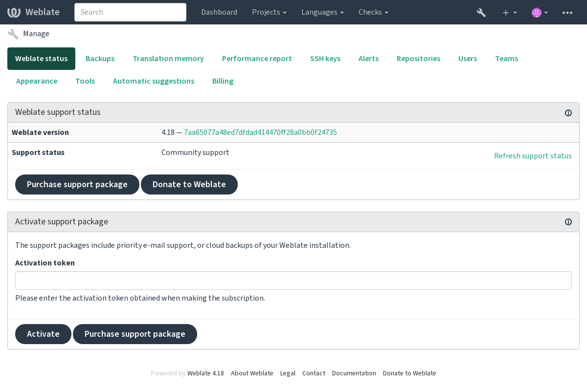Open the Billing tab
The image size is (587, 392).
(223, 81)
